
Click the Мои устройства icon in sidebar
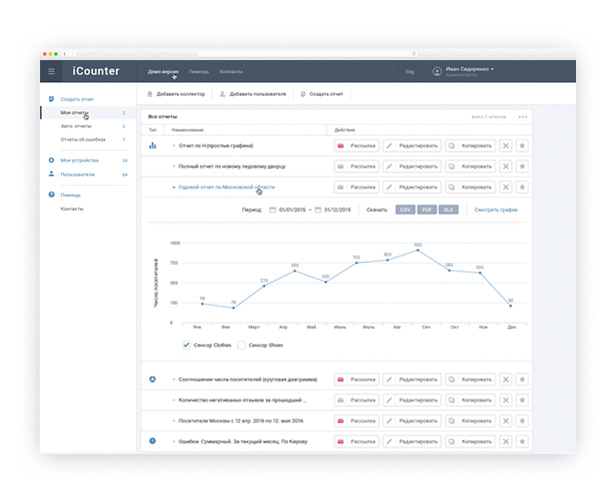point(51,160)
